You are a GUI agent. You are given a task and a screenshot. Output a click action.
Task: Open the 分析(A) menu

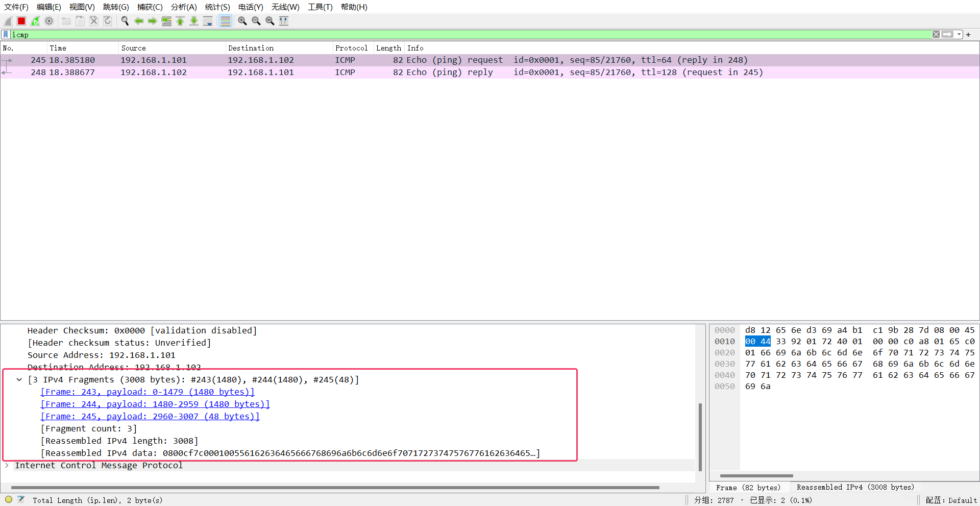tap(184, 7)
